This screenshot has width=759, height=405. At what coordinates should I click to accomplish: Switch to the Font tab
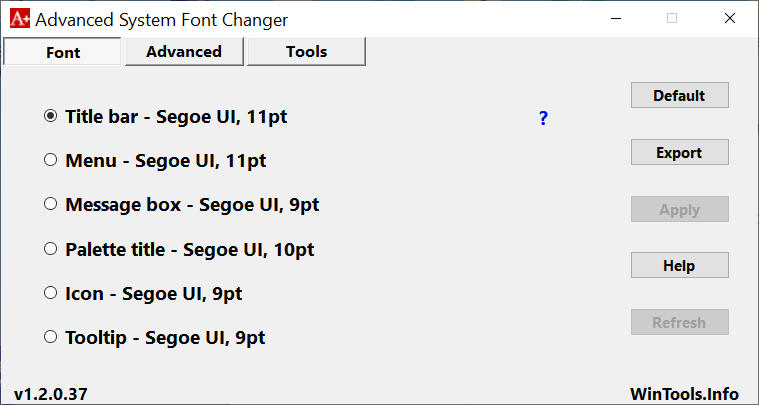point(63,52)
